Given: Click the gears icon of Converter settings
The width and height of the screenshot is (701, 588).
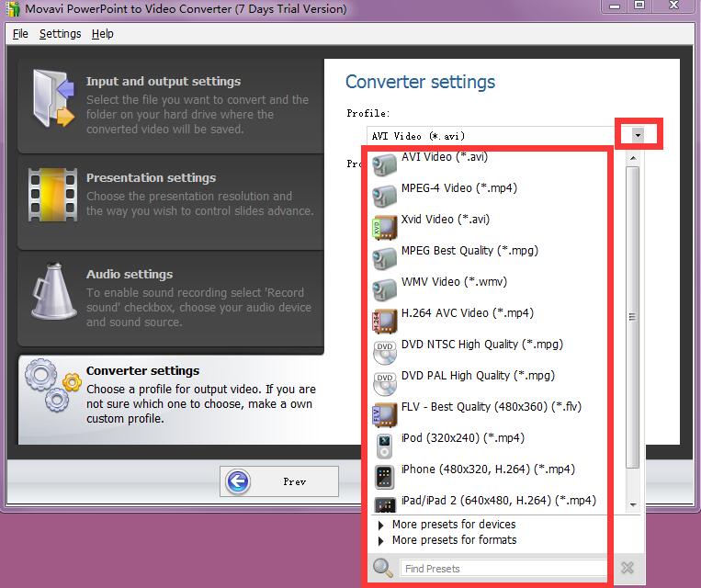Looking at the screenshot, I should (53, 386).
